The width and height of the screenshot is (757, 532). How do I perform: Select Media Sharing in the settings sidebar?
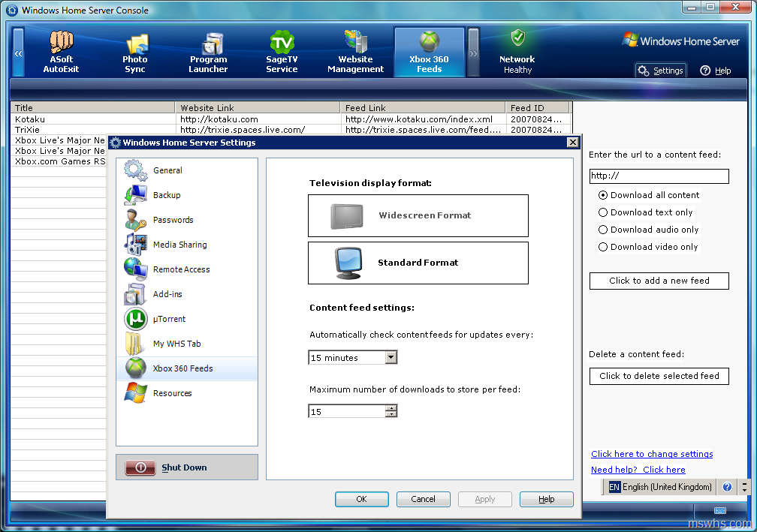[x=187, y=245]
